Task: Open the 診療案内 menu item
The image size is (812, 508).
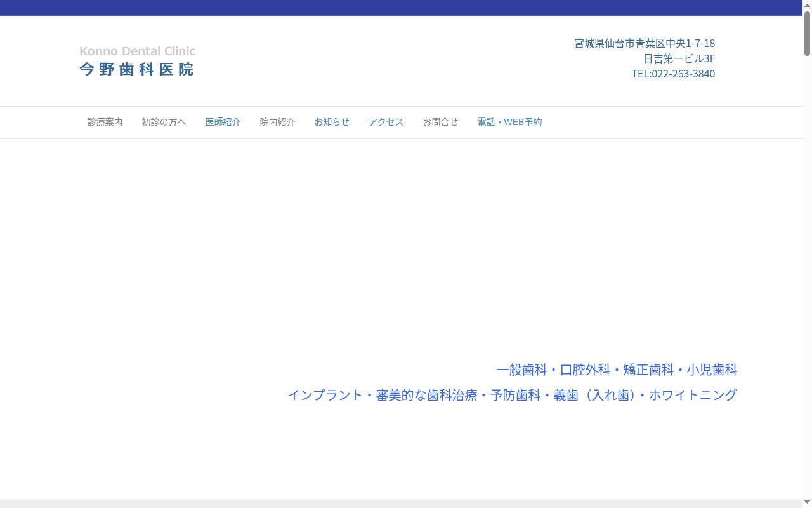Action: click(x=105, y=122)
